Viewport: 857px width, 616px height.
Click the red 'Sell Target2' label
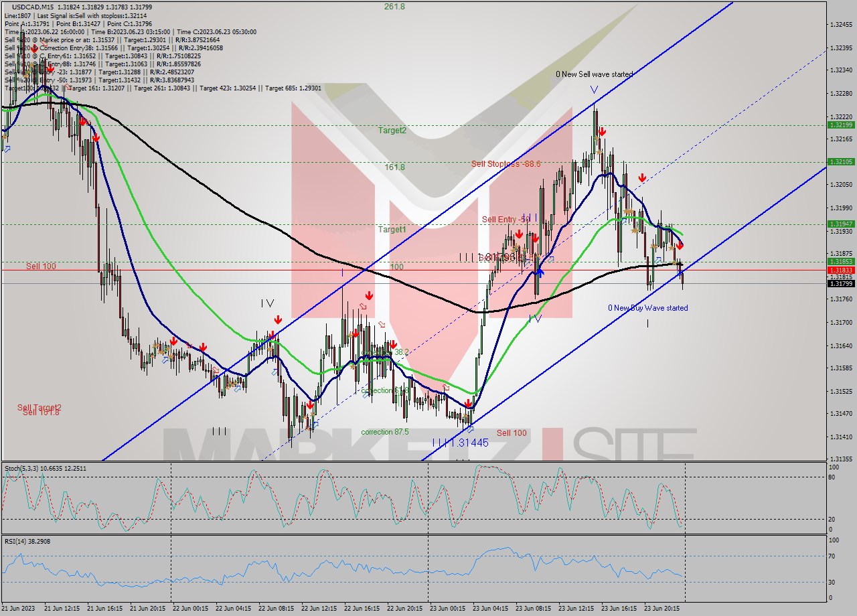[40, 407]
